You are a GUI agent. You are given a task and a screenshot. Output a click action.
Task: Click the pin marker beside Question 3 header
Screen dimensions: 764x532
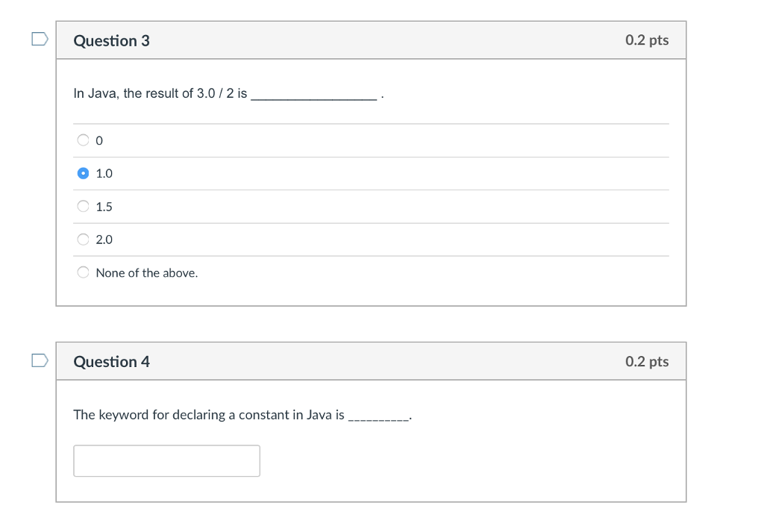point(40,40)
